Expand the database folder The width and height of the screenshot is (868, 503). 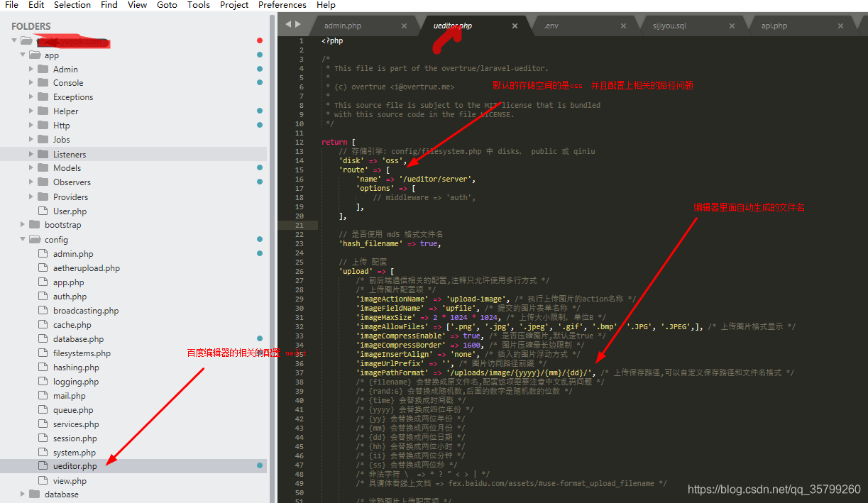(x=22, y=494)
